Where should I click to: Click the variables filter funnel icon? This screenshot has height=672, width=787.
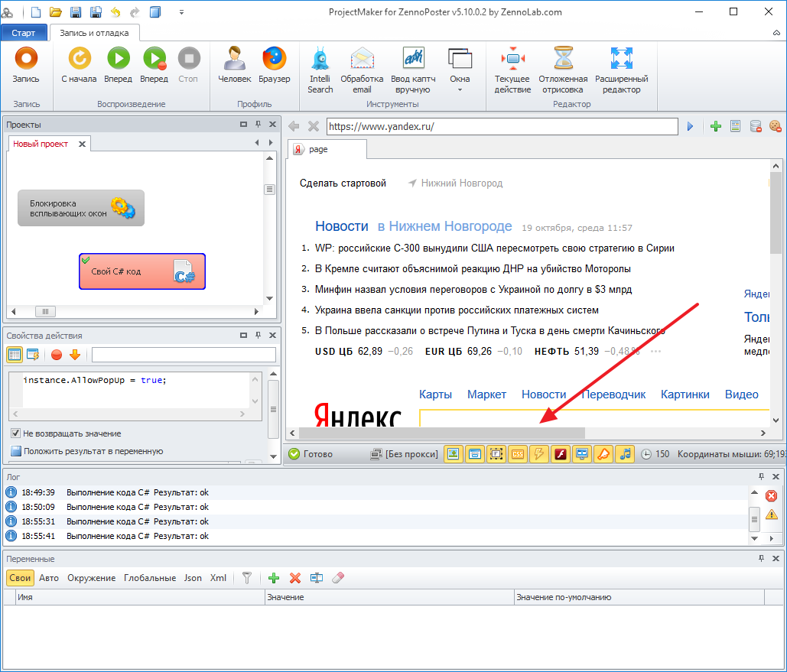[x=247, y=578]
